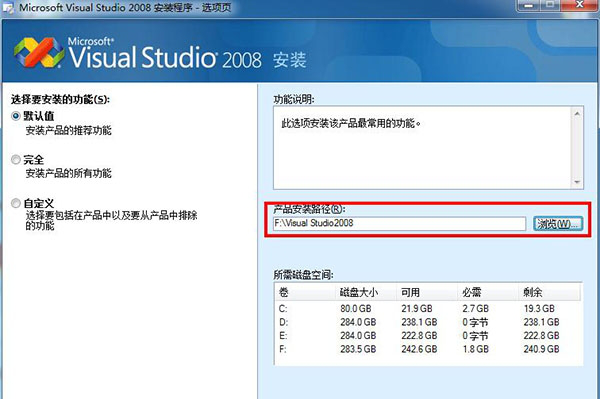Click the 卷 column header

[x=305, y=292]
